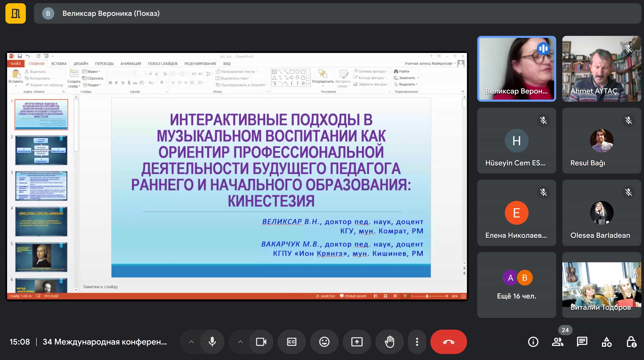
Task: Toggle closed captions
Action: pos(291,342)
